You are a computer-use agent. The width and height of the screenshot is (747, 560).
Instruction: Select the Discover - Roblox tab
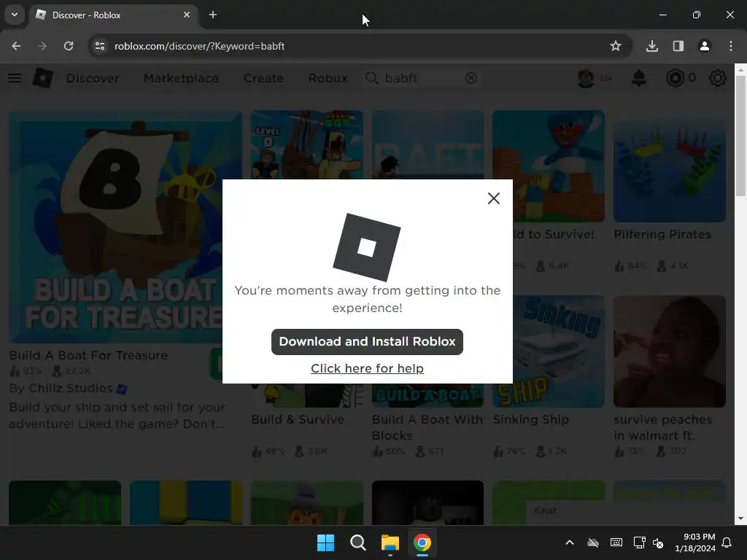click(113, 15)
